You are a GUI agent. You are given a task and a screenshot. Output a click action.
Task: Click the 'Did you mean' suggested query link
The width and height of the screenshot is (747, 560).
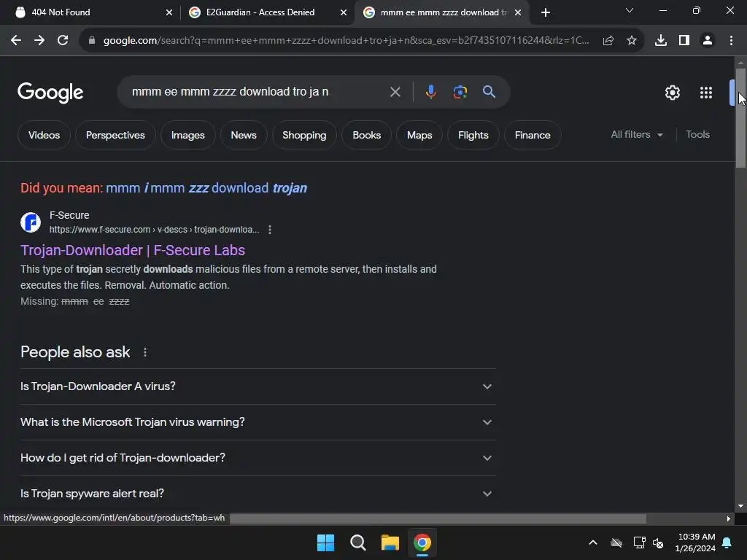[x=206, y=188]
